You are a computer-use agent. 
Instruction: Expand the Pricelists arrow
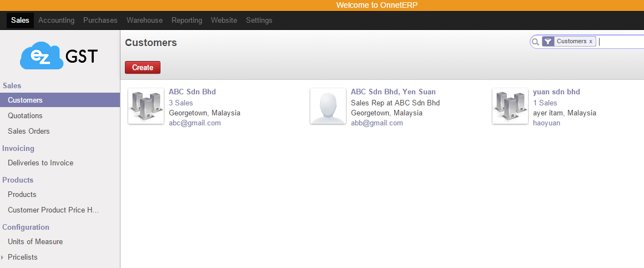coord(2,257)
